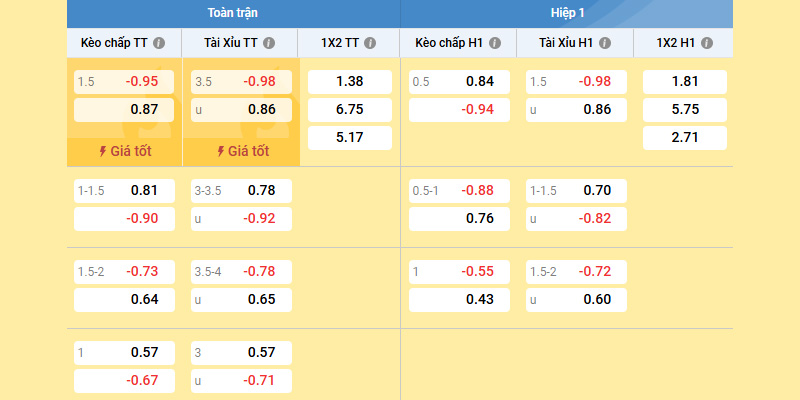This screenshot has width=800, height=400.
Task: Open info icon next to Tài Xỉu H1
Action: pyautogui.click(x=605, y=43)
